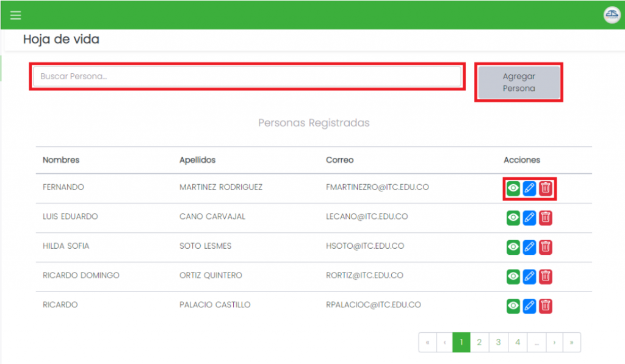
Task: Delete HILDA SOFIA SOTO LESMES record
Action: [x=546, y=247]
